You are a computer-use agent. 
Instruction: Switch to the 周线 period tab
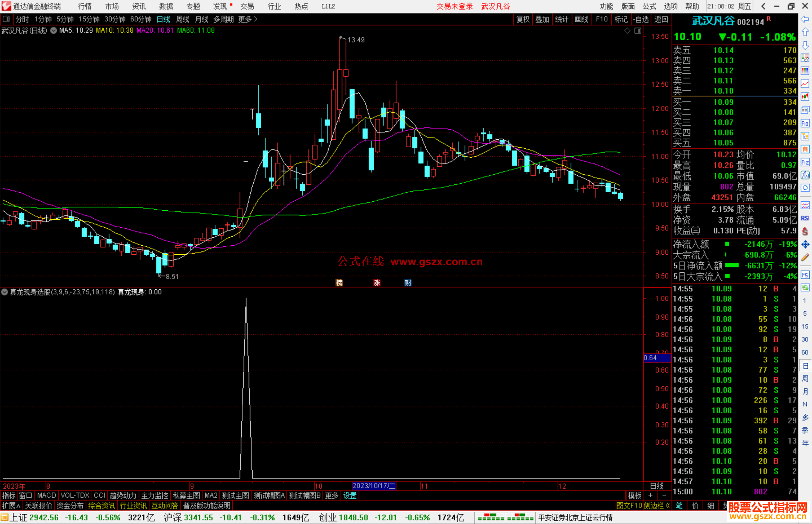[x=183, y=19]
